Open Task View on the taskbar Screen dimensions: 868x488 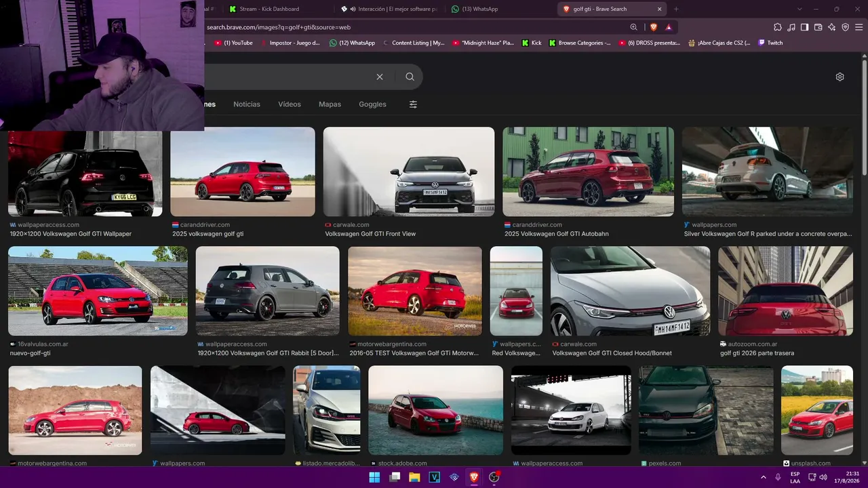pyautogui.click(x=395, y=477)
